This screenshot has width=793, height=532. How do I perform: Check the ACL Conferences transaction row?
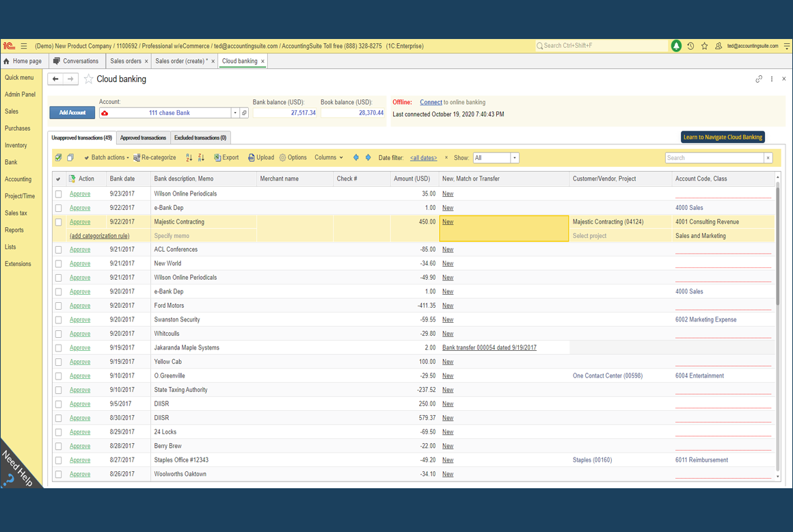point(59,250)
